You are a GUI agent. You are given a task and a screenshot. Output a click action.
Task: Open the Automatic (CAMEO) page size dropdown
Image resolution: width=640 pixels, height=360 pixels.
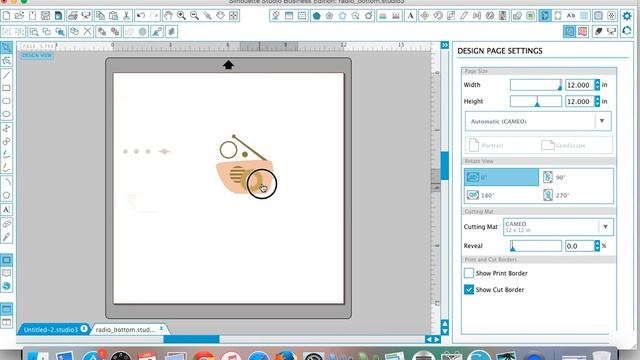pos(538,121)
